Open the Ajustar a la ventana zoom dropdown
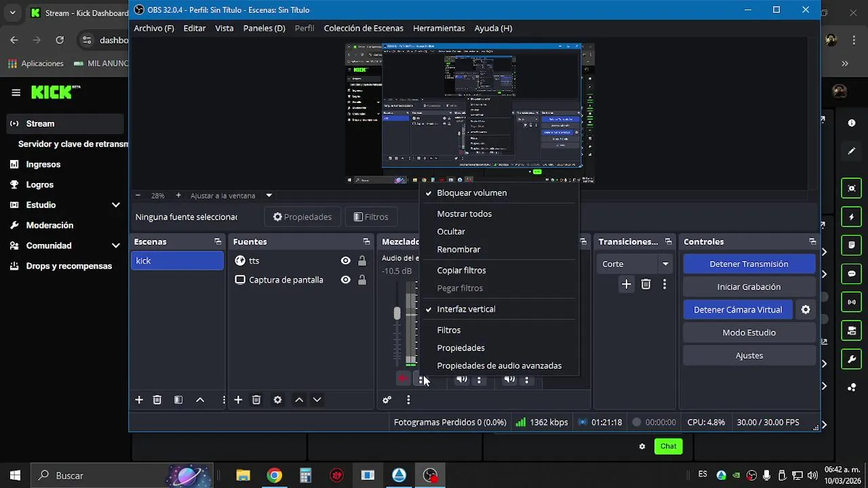The width and height of the screenshot is (868, 488). (269, 195)
